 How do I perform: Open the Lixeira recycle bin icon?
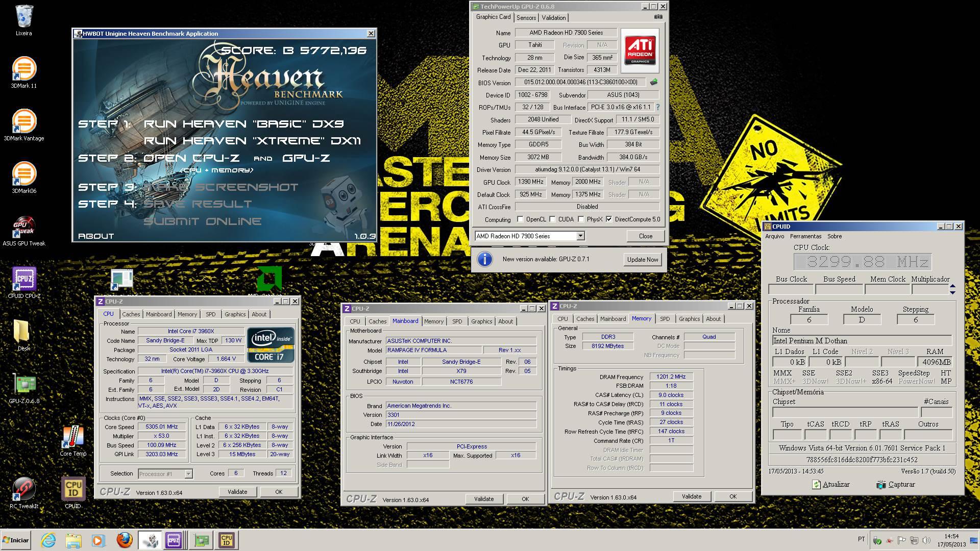(24, 20)
